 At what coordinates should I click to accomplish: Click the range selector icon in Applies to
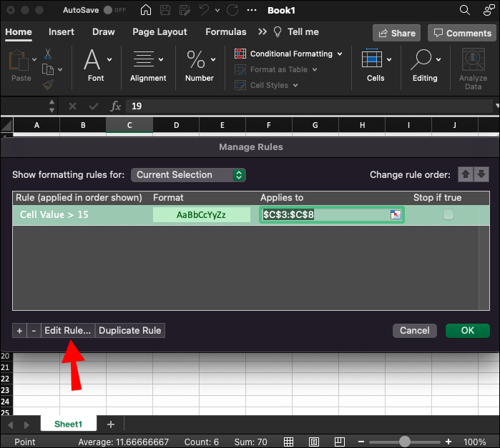(x=395, y=214)
